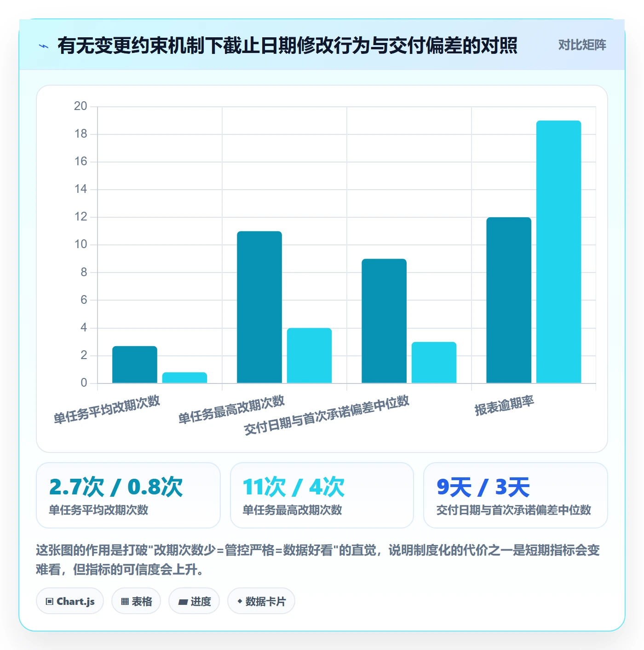Click the chart title 有无变更约束机制下截止日期修改行为与交付偏差的对照
This screenshot has width=644, height=650.
point(287,46)
